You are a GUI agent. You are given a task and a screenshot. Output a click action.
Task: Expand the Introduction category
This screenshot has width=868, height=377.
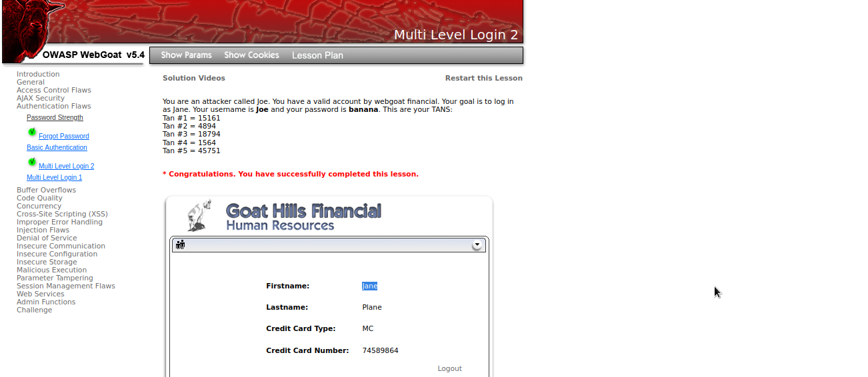coord(38,74)
